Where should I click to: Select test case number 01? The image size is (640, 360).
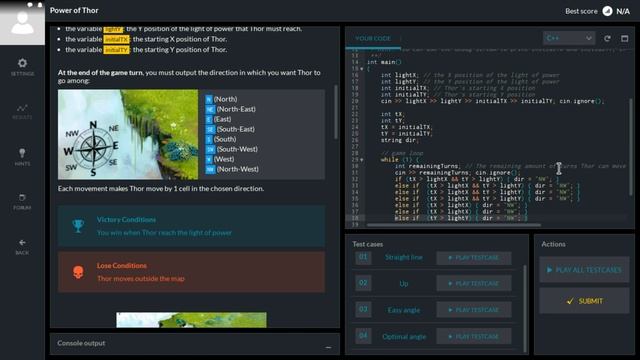363,257
